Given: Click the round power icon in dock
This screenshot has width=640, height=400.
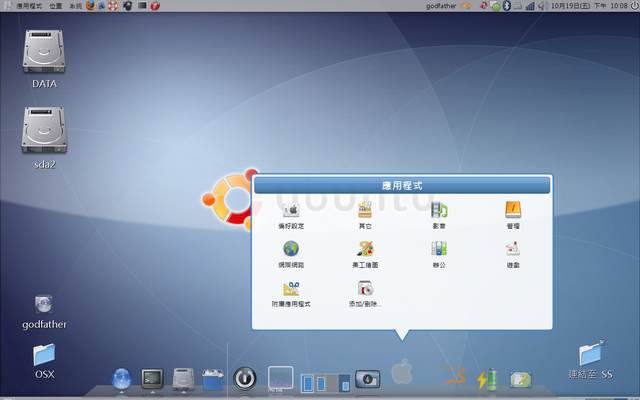Looking at the screenshot, I should pyautogui.click(x=244, y=378).
